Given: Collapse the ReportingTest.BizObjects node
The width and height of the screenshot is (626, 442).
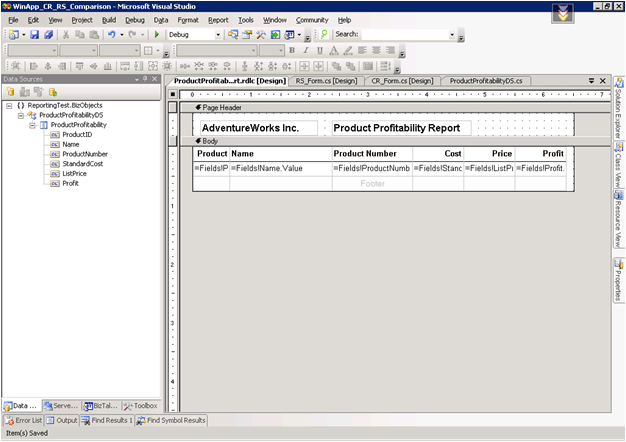Looking at the screenshot, I should click(x=9, y=106).
